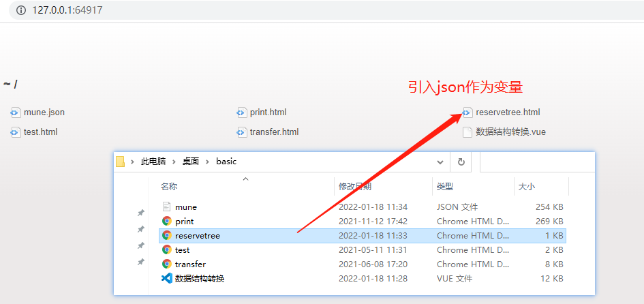Image resolution: width=644 pixels, height=304 pixels.
Task: Select basic in the Explorer breadcrumb
Action: 226,162
